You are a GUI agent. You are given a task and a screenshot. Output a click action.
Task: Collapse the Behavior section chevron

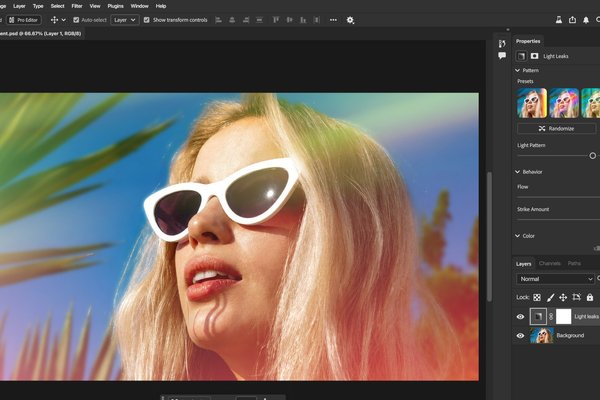pyautogui.click(x=517, y=172)
